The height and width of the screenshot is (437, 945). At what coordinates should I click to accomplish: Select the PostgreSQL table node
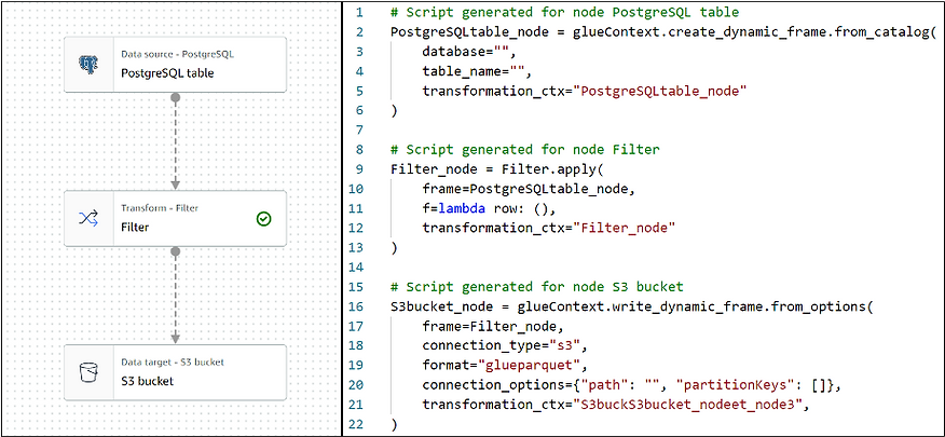coord(175,64)
